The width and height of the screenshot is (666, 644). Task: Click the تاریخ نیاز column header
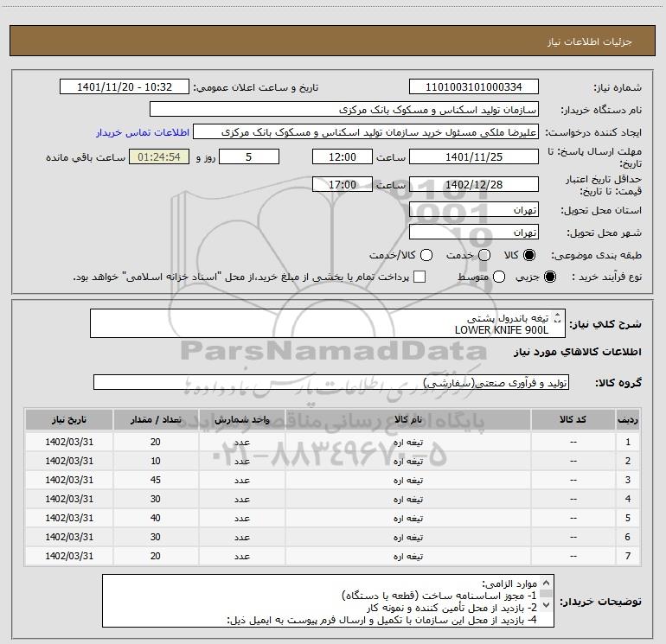tap(69, 420)
